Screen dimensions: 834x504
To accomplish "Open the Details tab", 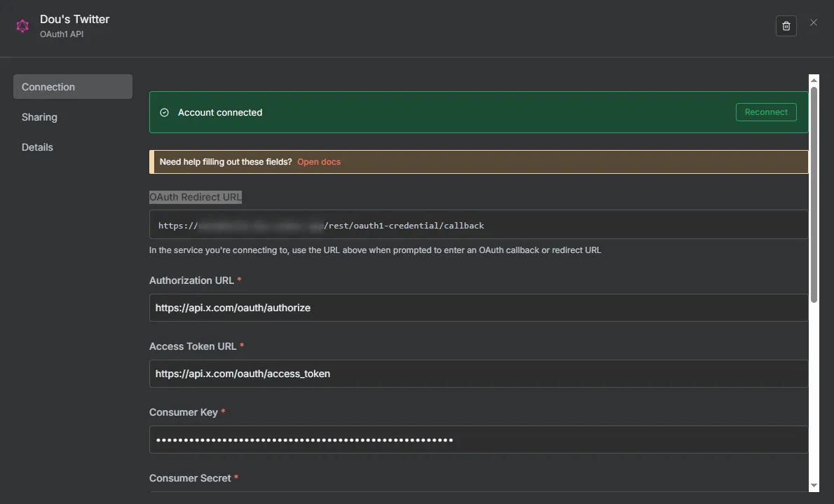I will click(x=37, y=147).
